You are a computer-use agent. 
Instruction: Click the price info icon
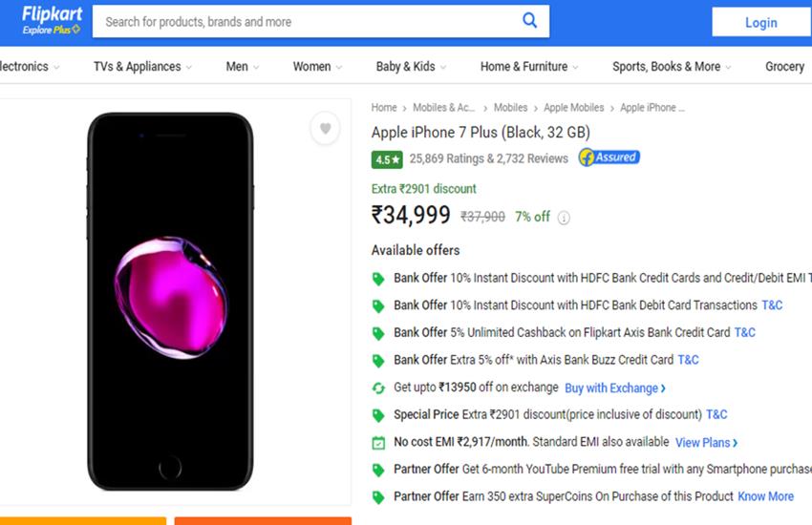point(564,218)
